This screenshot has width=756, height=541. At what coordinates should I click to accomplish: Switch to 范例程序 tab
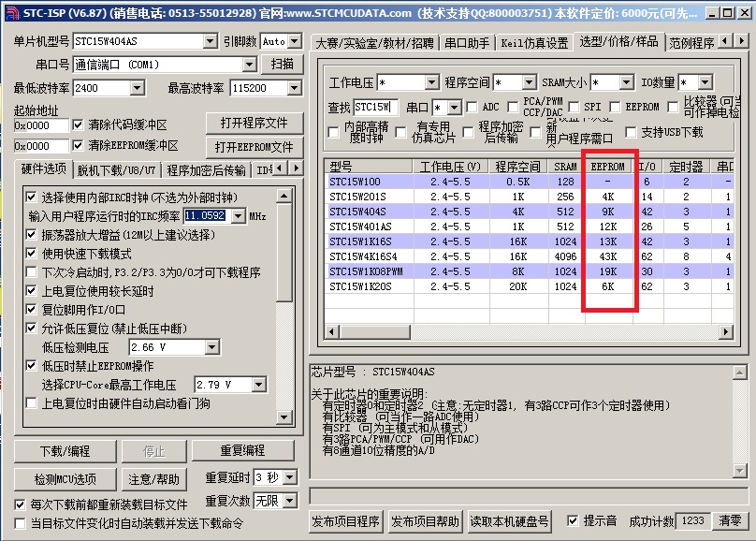pyautogui.click(x=691, y=43)
